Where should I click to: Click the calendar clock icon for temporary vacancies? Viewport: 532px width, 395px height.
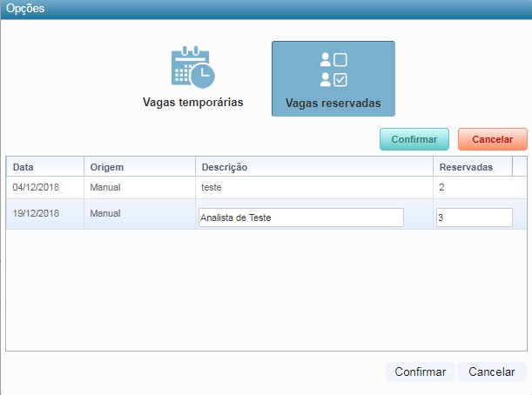(192, 67)
